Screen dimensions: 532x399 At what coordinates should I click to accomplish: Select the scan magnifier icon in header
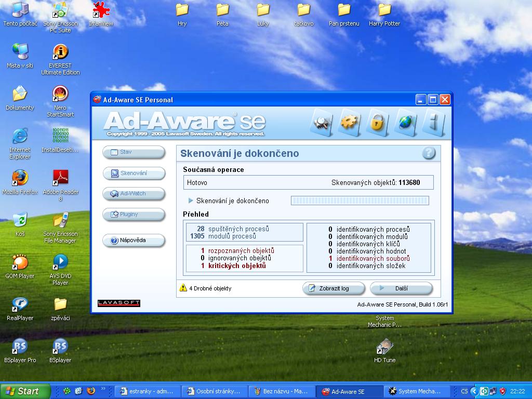point(322,124)
